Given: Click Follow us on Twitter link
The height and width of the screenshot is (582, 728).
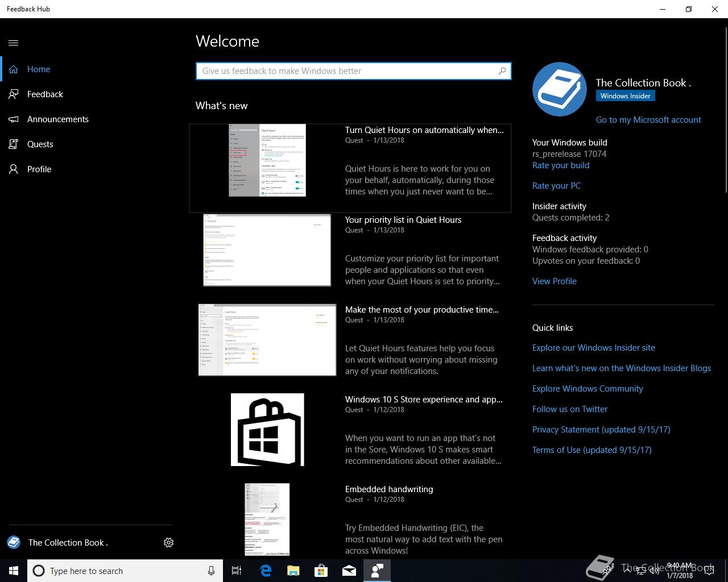Looking at the screenshot, I should click(570, 409).
